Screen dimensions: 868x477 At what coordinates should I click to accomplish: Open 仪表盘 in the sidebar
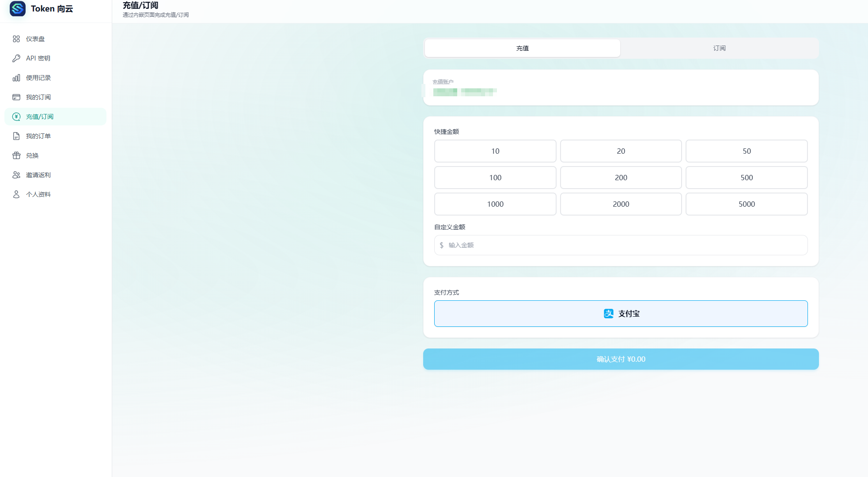[55, 39]
